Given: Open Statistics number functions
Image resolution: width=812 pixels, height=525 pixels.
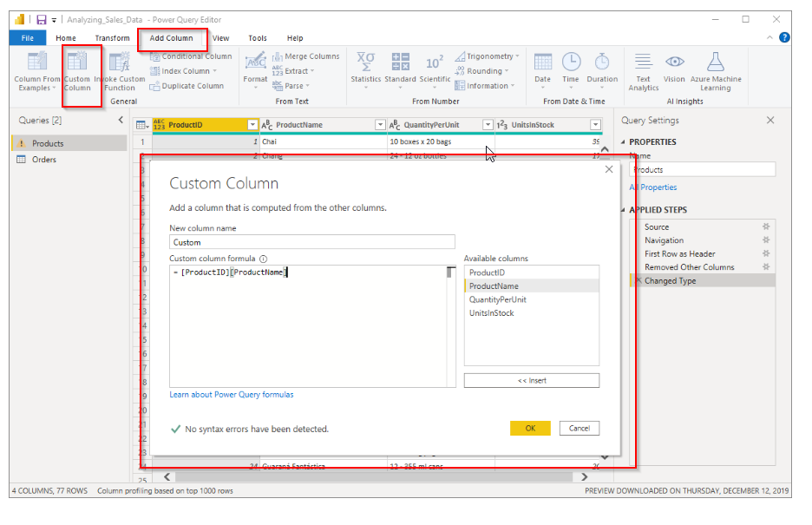Looking at the screenshot, I should coord(365,70).
